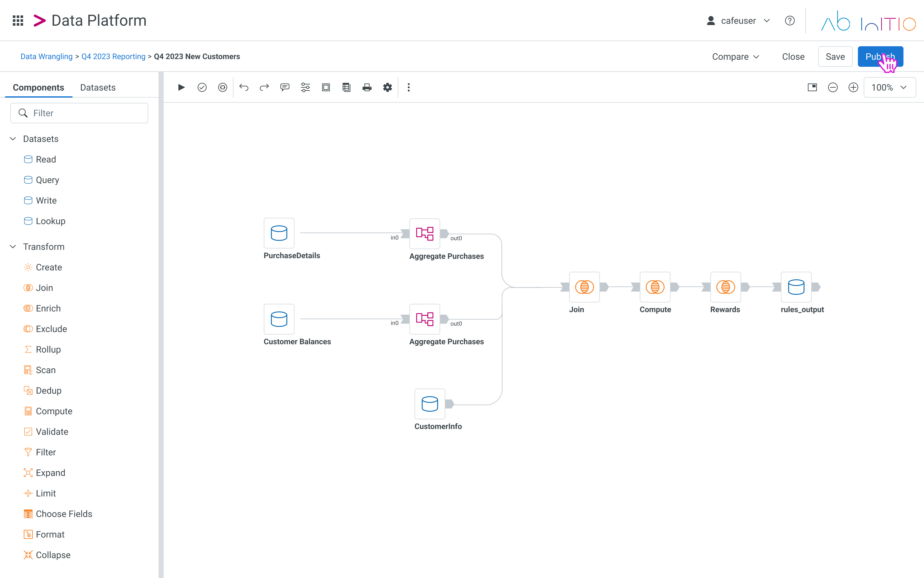Select the Join component in palette
The width and height of the screenshot is (924, 578).
pyautogui.click(x=38, y=288)
